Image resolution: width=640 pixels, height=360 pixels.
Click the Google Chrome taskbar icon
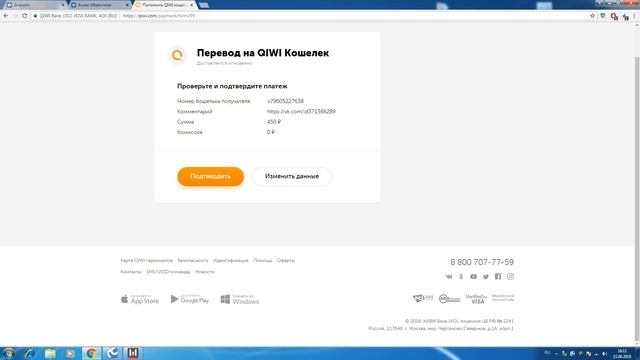point(91,353)
